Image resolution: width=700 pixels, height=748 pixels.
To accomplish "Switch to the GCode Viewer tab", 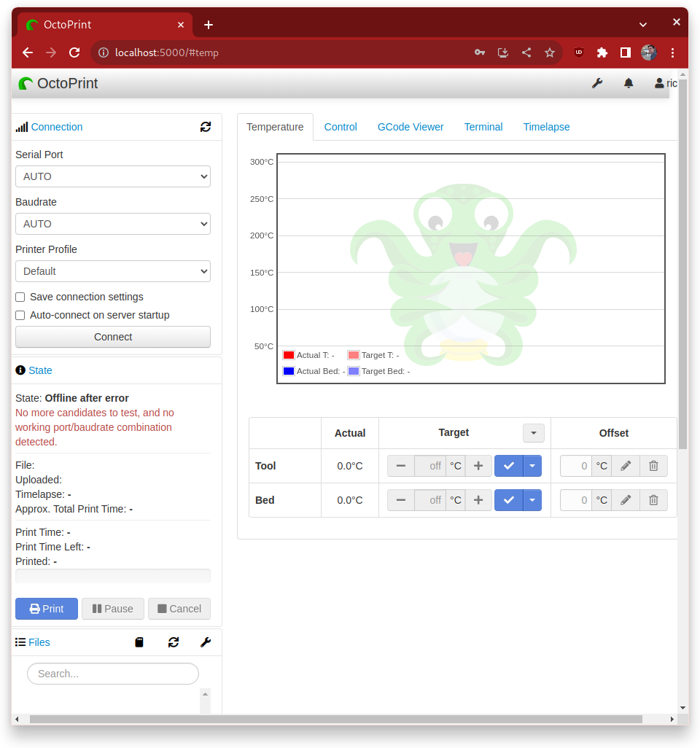I will click(x=410, y=127).
